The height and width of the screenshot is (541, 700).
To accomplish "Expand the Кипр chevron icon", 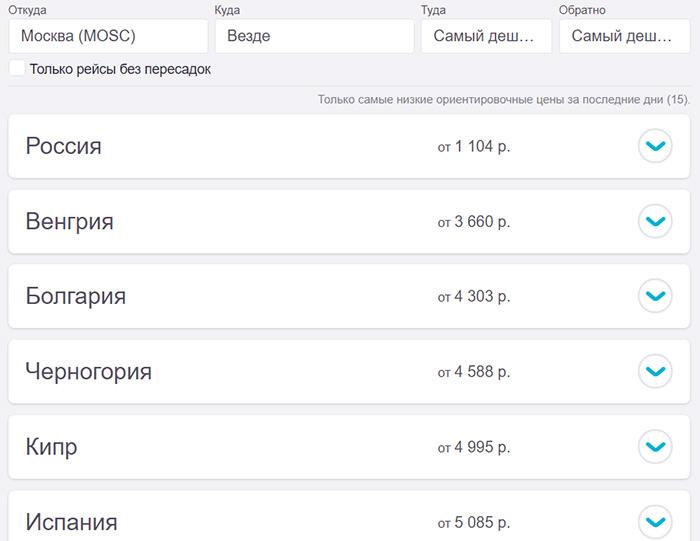I will (x=655, y=446).
